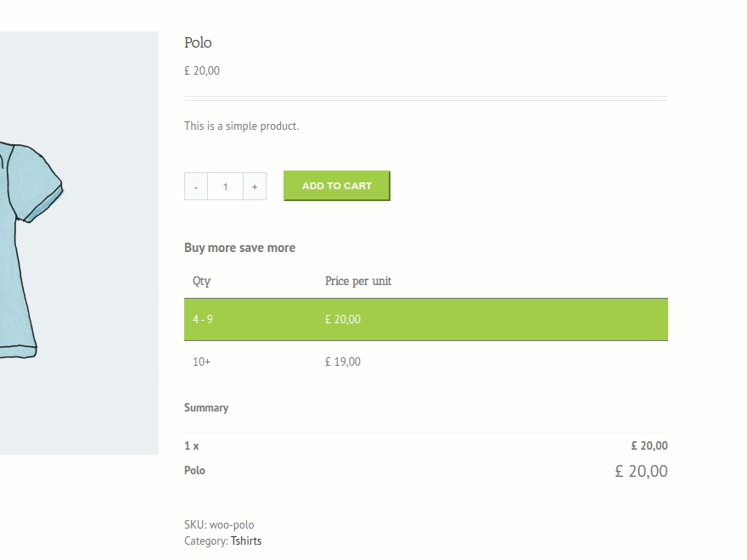Viewport: 747px width, 560px height.
Task: Click the 'This is a simple product' description
Action: [x=242, y=126]
